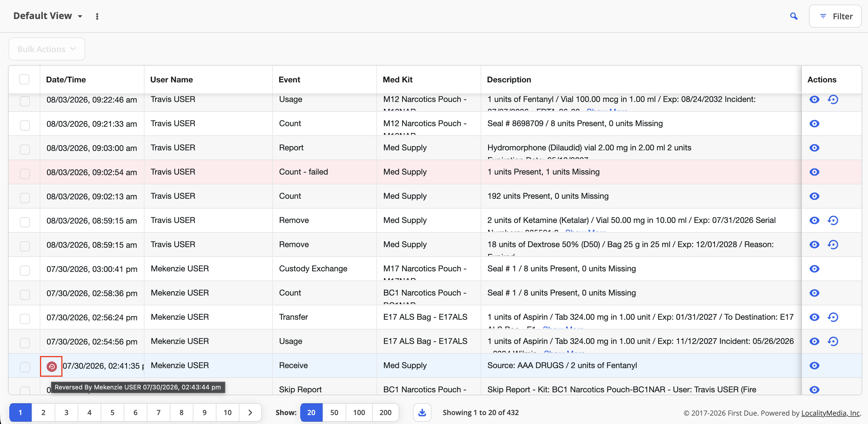868x424 pixels.
Task: Go to the next page with the arrow
Action: coord(250,412)
